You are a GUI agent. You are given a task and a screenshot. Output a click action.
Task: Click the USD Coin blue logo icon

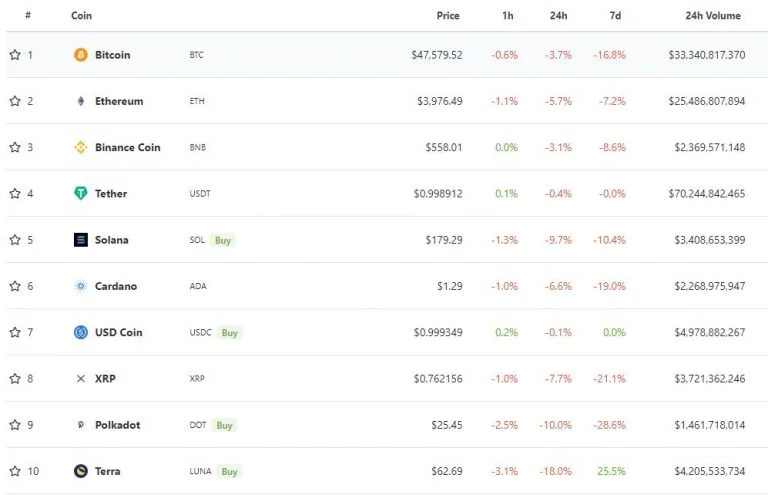click(81, 332)
